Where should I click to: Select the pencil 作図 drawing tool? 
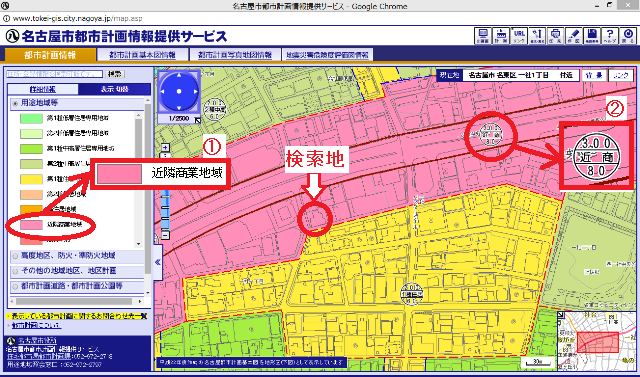click(573, 36)
